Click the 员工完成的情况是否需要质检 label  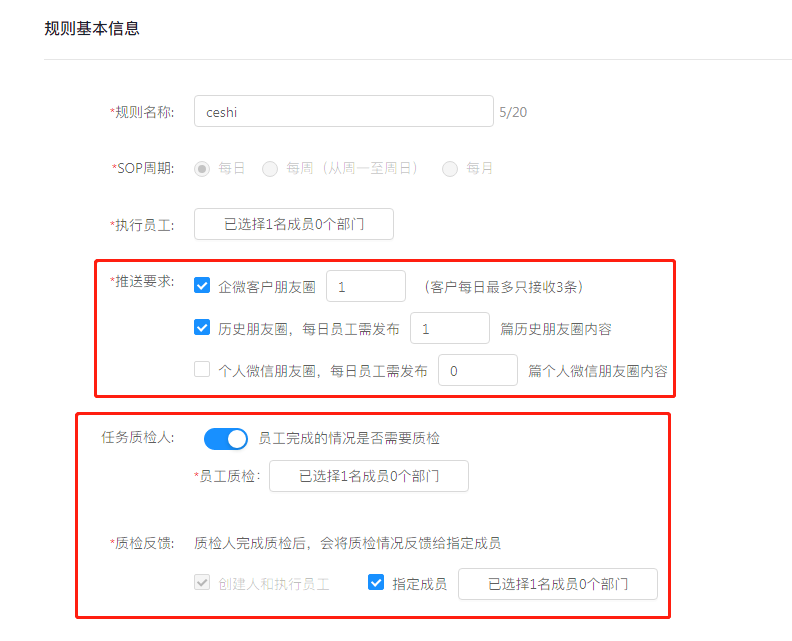tap(349, 438)
